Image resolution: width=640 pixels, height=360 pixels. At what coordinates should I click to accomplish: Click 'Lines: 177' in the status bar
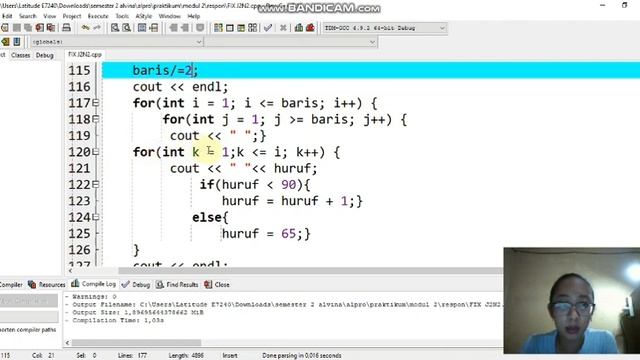click(132, 356)
